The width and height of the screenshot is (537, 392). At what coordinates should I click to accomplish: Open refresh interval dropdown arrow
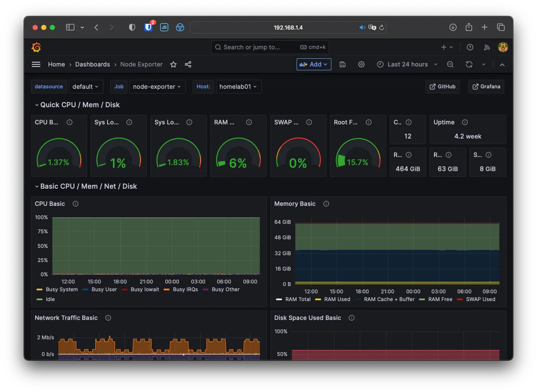(x=484, y=64)
